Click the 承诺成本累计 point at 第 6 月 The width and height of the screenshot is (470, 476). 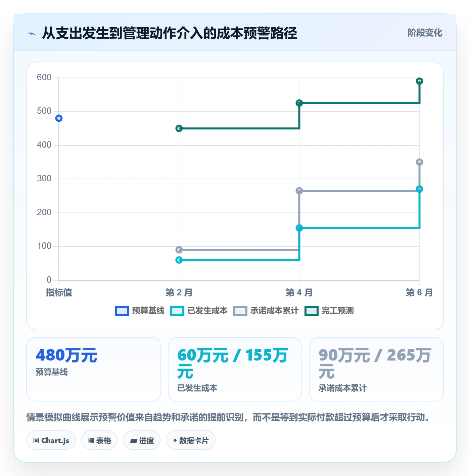[x=419, y=162]
